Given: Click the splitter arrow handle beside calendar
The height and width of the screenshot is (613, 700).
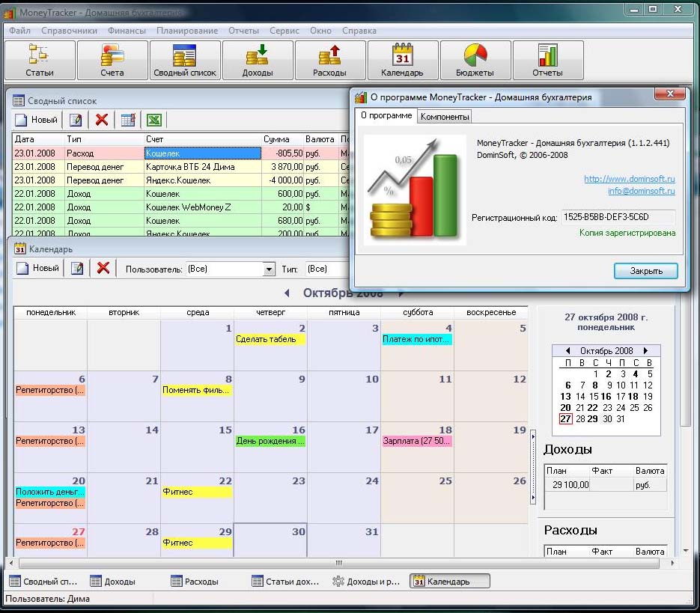Looking at the screenshot, I should (x=533, y=466).
